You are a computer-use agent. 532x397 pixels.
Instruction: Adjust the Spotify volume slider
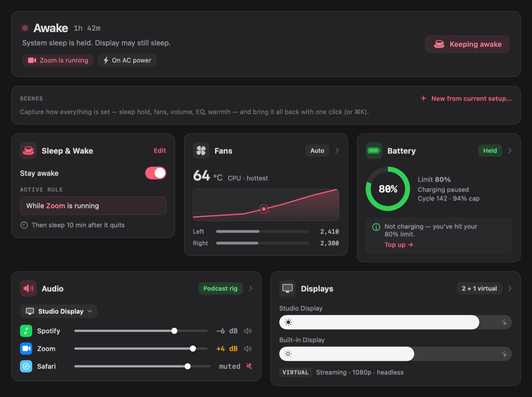[141, 331]
